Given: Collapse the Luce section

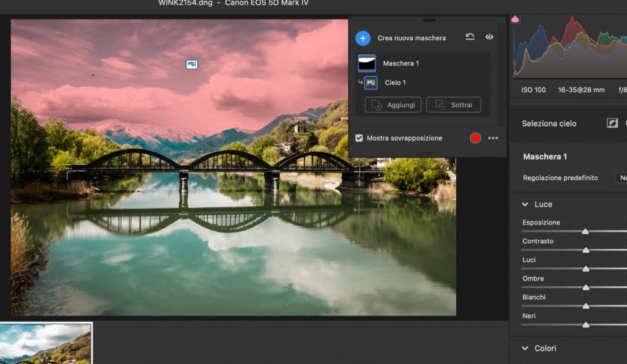Looking at the screenshot, I should (x=525, y=204).
